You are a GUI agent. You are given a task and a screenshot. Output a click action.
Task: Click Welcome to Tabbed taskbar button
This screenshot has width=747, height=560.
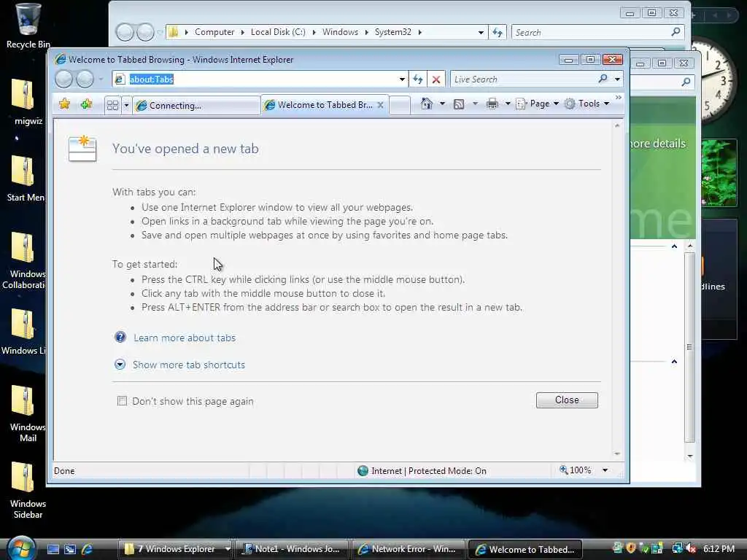coord(525,549)
